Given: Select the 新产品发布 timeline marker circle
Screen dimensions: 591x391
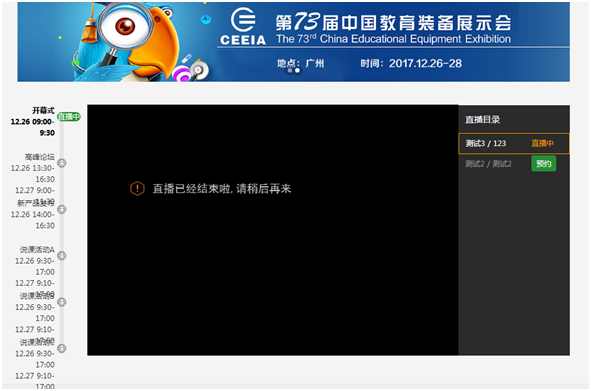Looking at the screenshot, I should point(62,209).
